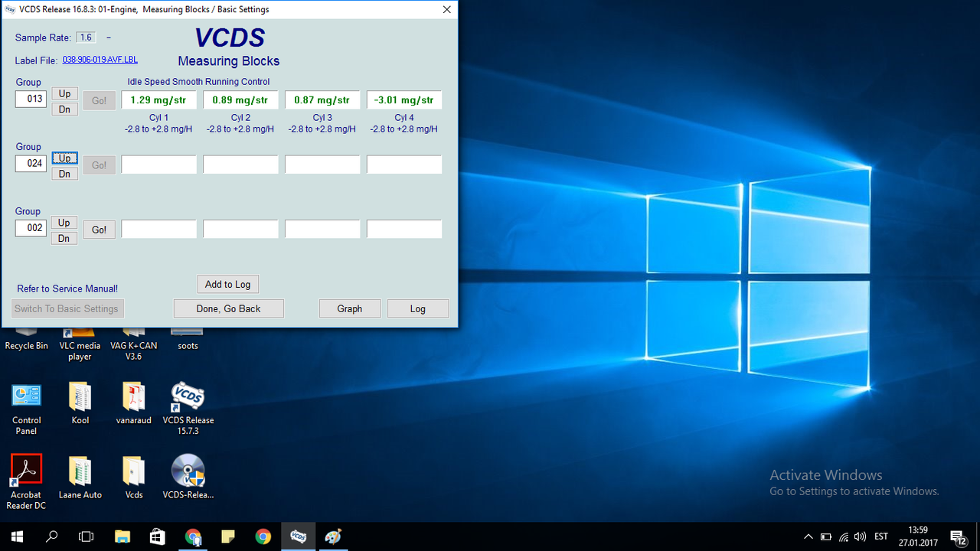Image resolution: width=980 pixels, height=551 pixels.
Task: Click into the Group 002 field
Action: (x=31, y=227)
